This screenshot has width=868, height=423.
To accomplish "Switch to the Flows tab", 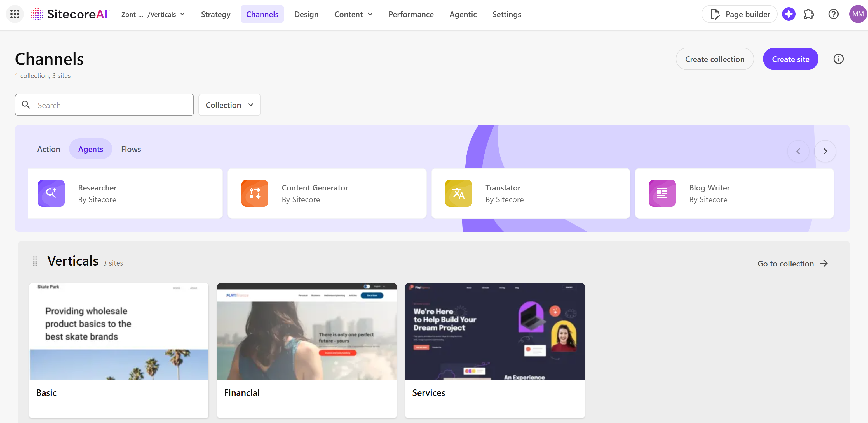I will coord(131,149).
